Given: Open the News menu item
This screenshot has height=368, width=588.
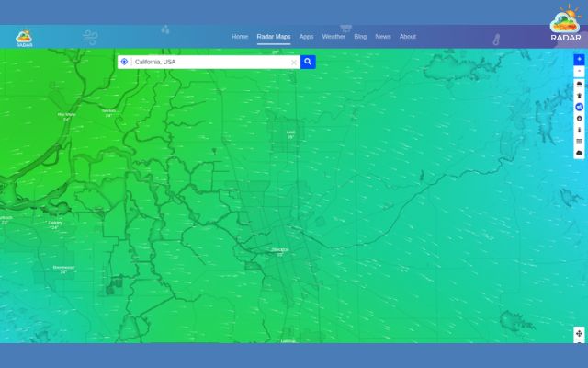Looking at the screenshot, I should click(x=383, y=37).
